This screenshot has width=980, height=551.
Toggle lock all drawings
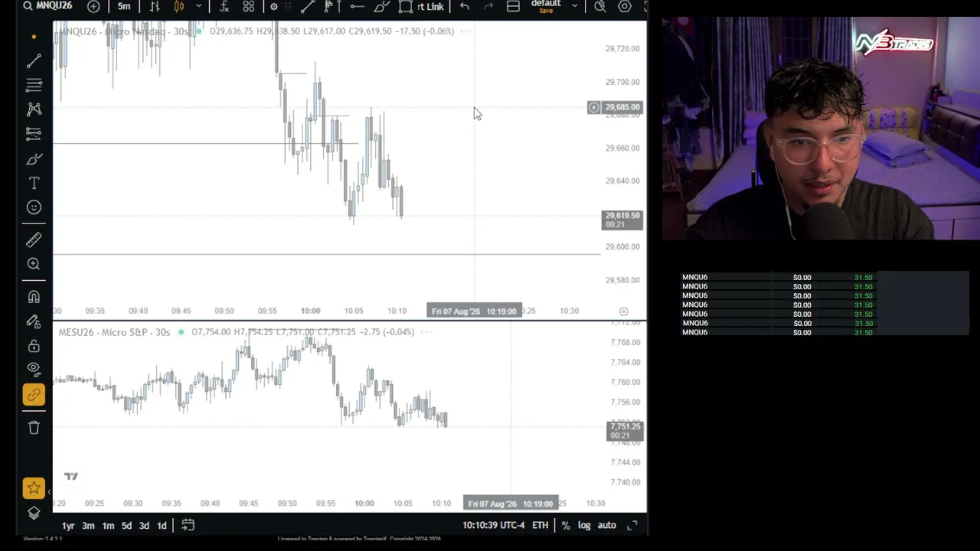(34, 346)
